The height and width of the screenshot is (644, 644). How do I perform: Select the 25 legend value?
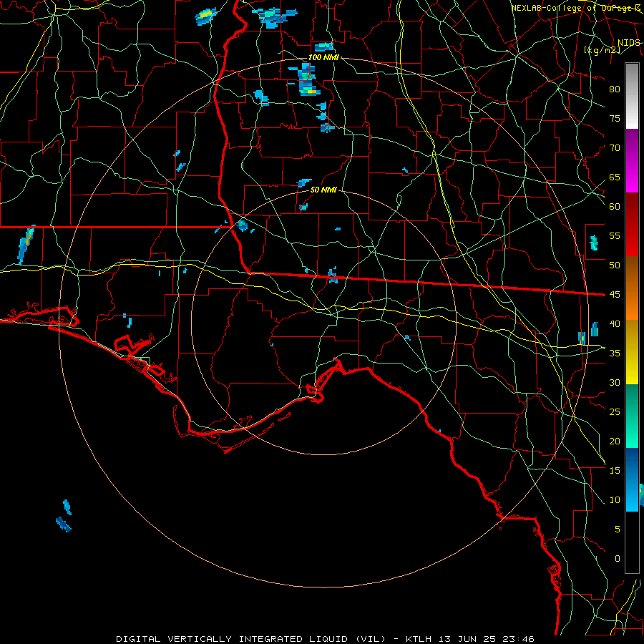[x=615, y=411]
